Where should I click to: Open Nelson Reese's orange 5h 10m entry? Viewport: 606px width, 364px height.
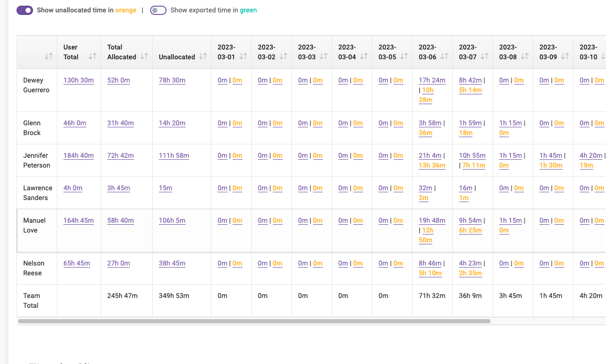click(430, 273)
